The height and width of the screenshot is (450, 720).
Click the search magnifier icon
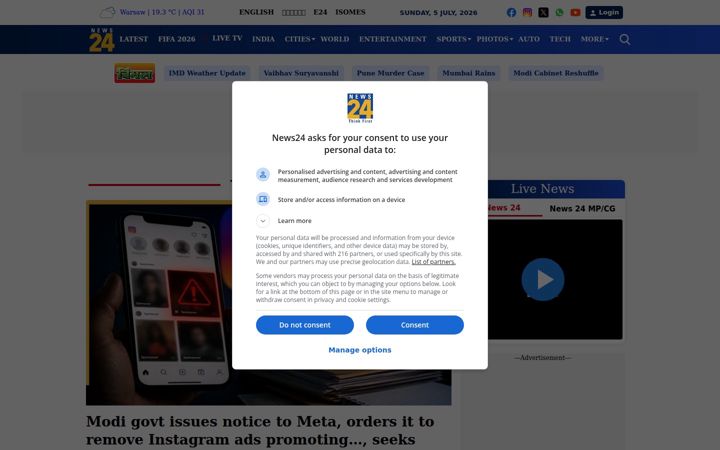[x=624, y=39]
